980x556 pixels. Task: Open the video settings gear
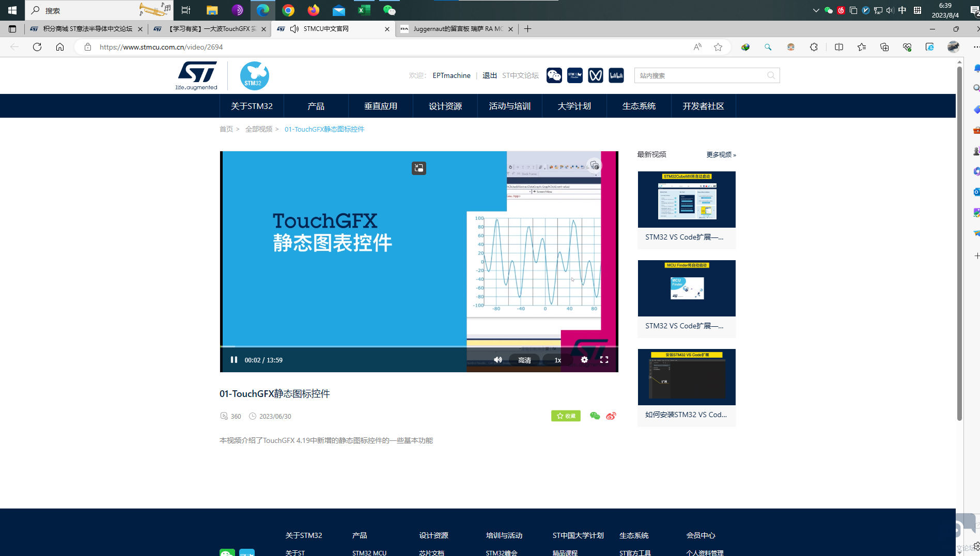coord(584,360)
